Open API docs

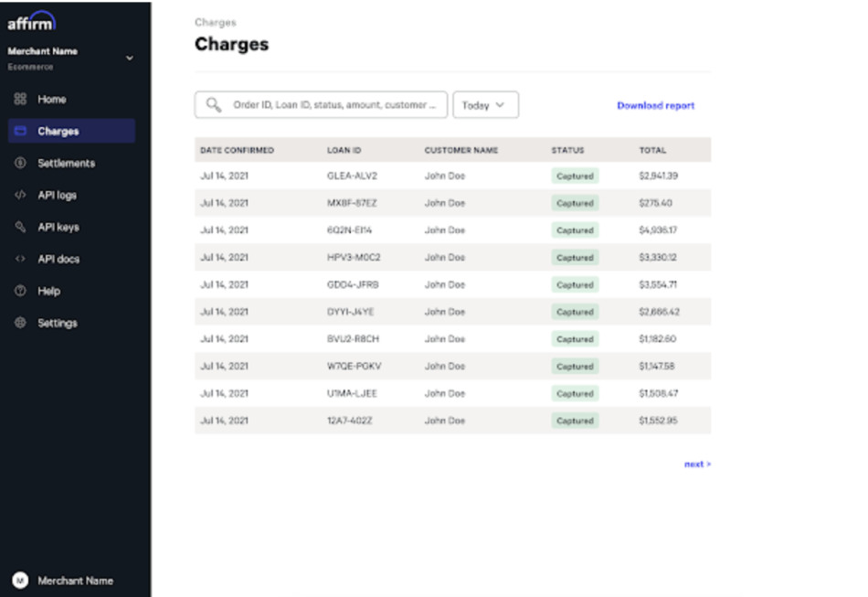(x=71, y=259)
